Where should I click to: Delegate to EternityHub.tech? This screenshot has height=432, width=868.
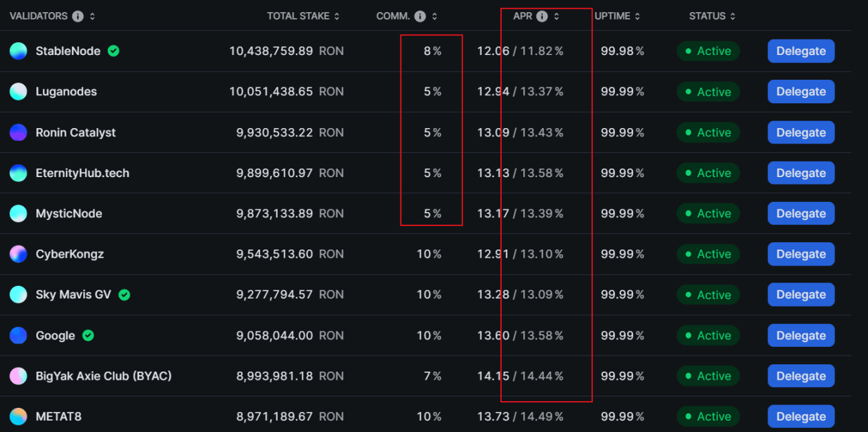801,173
